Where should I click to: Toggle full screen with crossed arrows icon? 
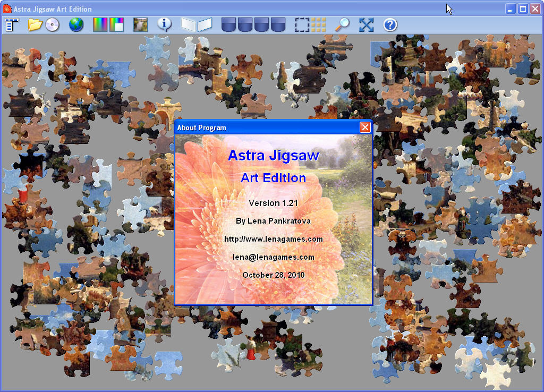coord(367,25)
